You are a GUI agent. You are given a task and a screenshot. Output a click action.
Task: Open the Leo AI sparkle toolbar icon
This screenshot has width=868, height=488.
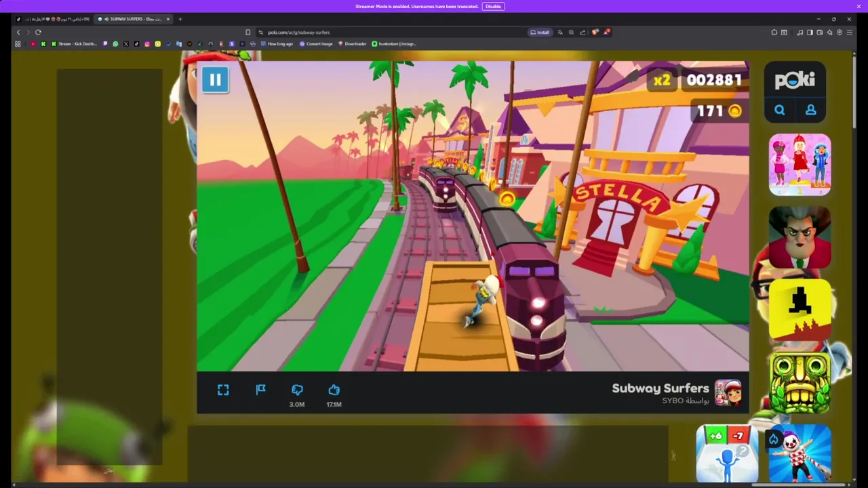coord(829,32)
